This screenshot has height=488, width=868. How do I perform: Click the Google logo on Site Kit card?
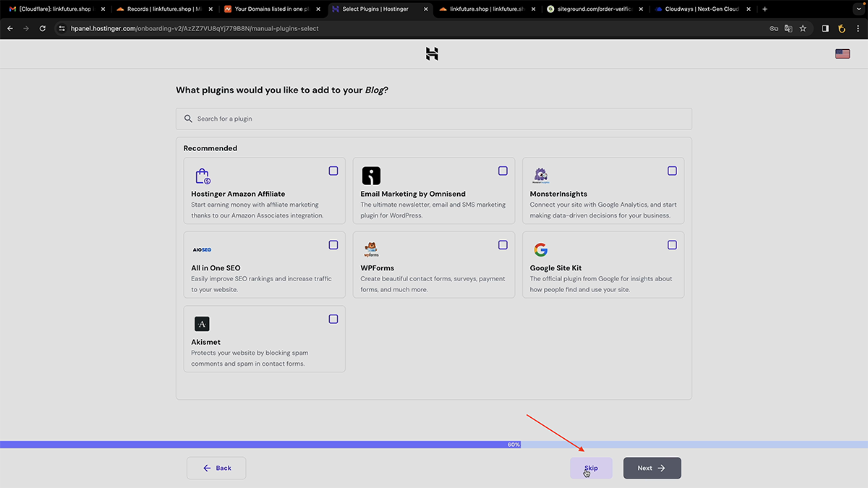click(540, 250)
